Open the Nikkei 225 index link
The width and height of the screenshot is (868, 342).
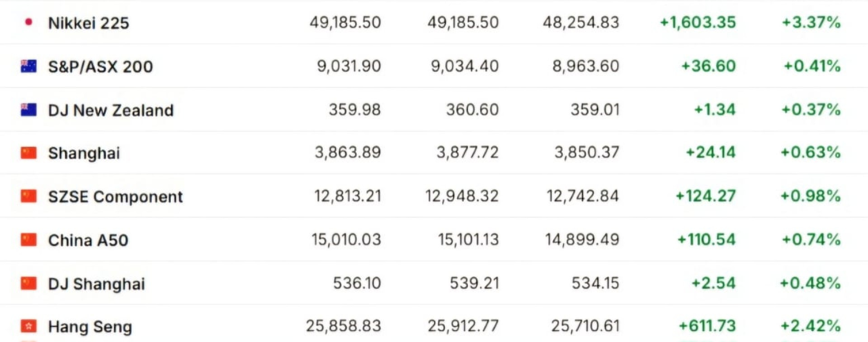pyautogui.click(x=89, y=23)
